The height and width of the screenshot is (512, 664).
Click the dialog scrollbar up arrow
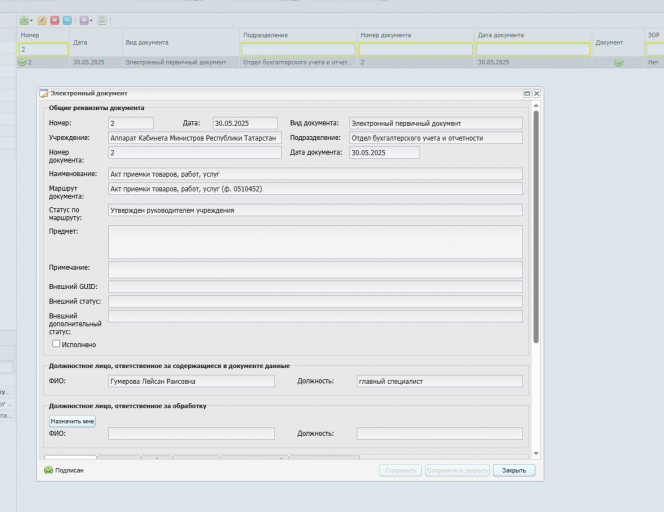[x=536, y=105]
